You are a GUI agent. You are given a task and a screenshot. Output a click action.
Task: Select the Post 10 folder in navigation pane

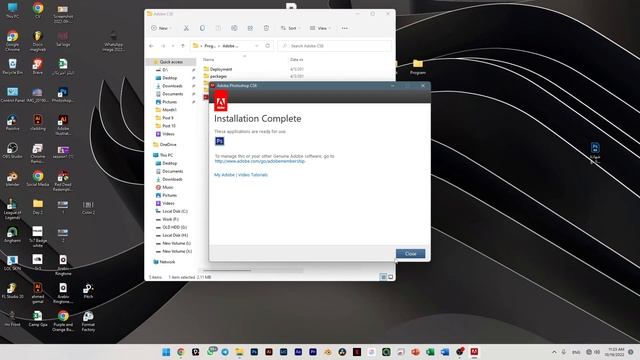[169, 126]
